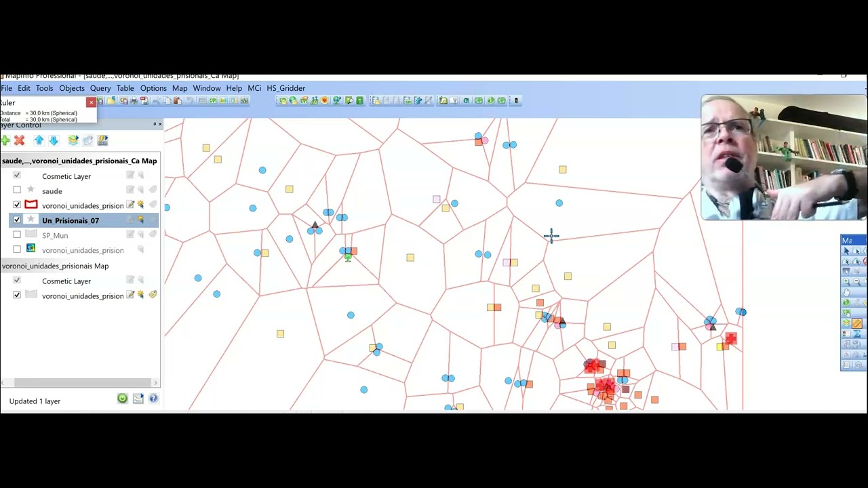Click the Layer Control pin dropdown arrow
The height and width of the screenshot is (488, 868).
[x=155, y=124]
